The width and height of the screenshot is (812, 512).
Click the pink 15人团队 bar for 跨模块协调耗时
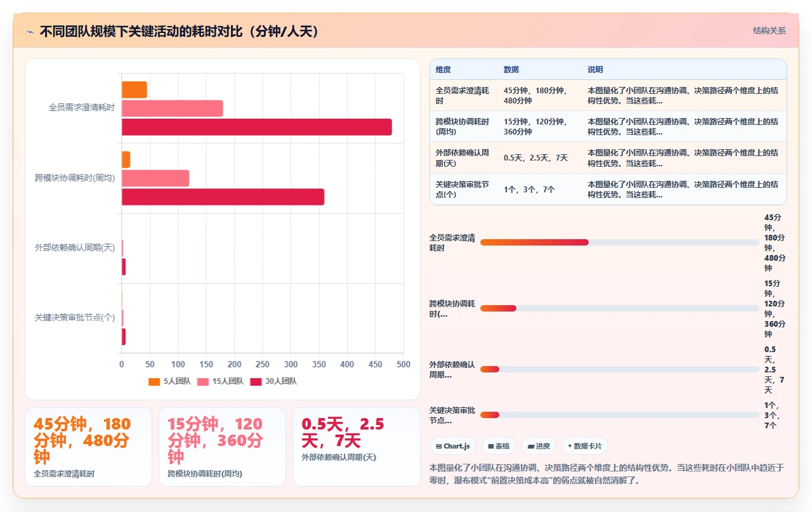155,178
